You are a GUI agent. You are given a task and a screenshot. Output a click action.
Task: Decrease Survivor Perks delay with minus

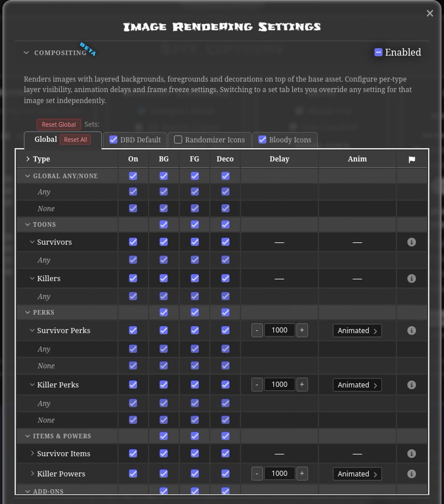(257, 331)
